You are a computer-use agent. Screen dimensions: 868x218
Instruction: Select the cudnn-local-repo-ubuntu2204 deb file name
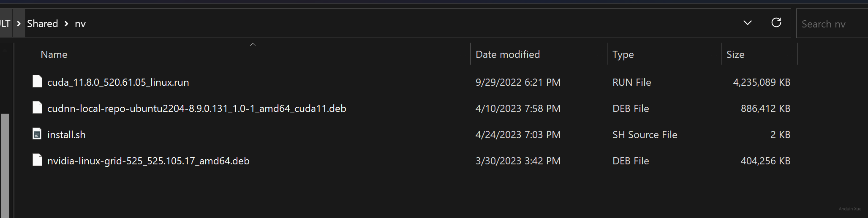click(196, 109)
